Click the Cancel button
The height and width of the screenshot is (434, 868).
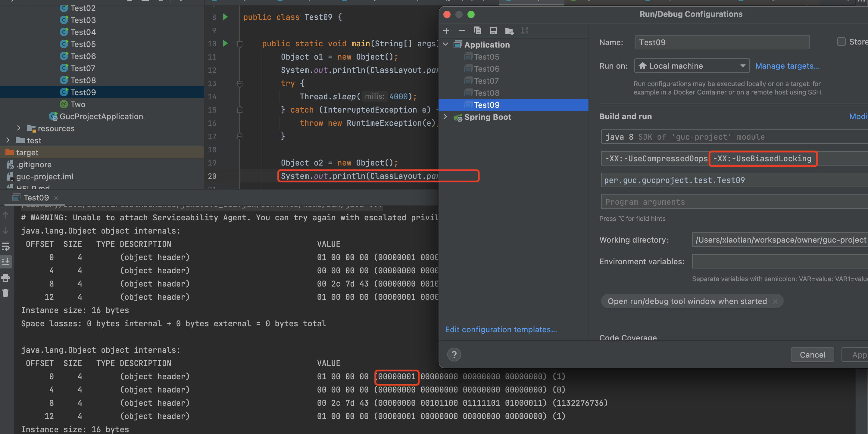[812, 355]
